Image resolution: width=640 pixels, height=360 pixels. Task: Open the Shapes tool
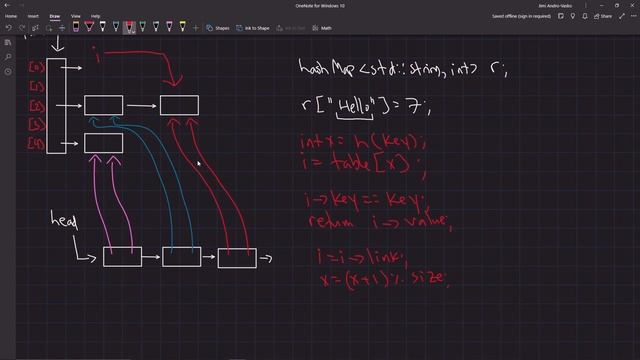pyautogui.click(x=218, y=28)
